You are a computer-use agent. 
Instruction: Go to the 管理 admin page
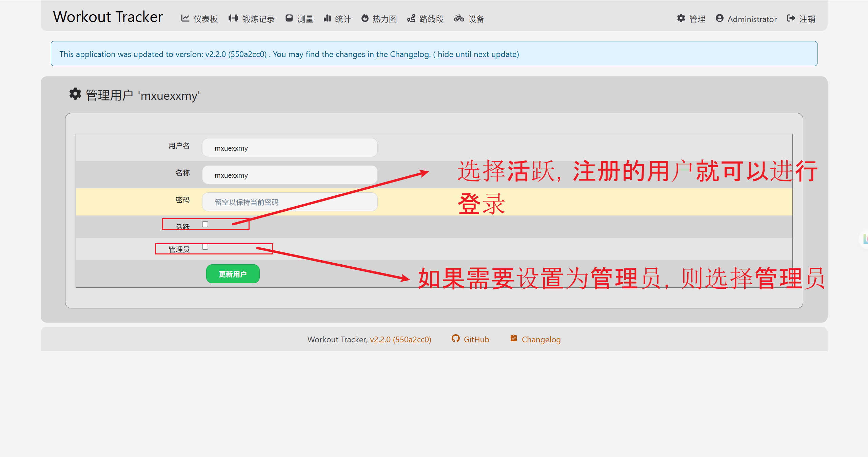[x=697, y=19]
